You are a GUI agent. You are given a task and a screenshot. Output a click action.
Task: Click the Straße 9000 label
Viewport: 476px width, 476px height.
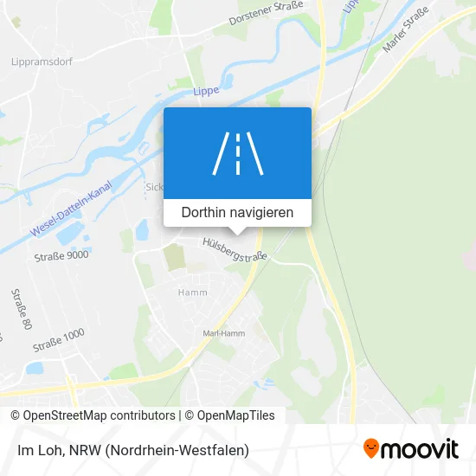pyautogui.click(x=61, y=256)
